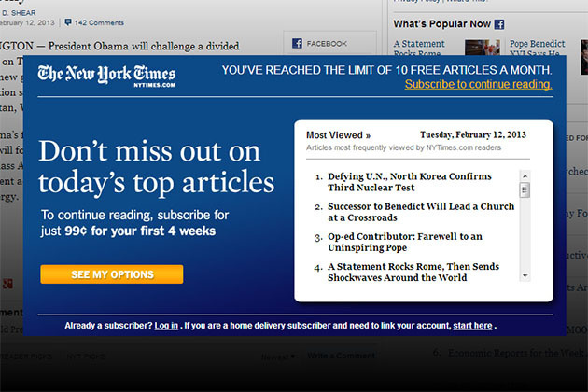Click the Most Viewed list scroll-up arrow

point(525,175)
